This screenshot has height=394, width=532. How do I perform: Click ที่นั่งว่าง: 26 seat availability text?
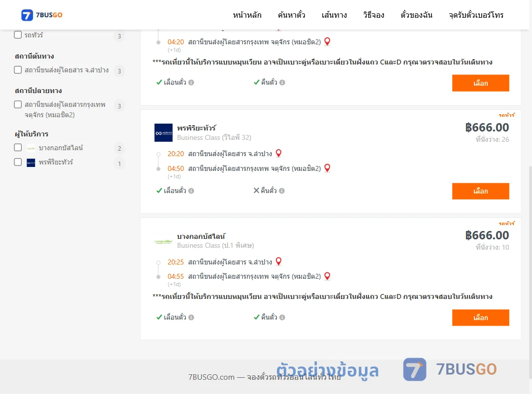click(492, 139)
